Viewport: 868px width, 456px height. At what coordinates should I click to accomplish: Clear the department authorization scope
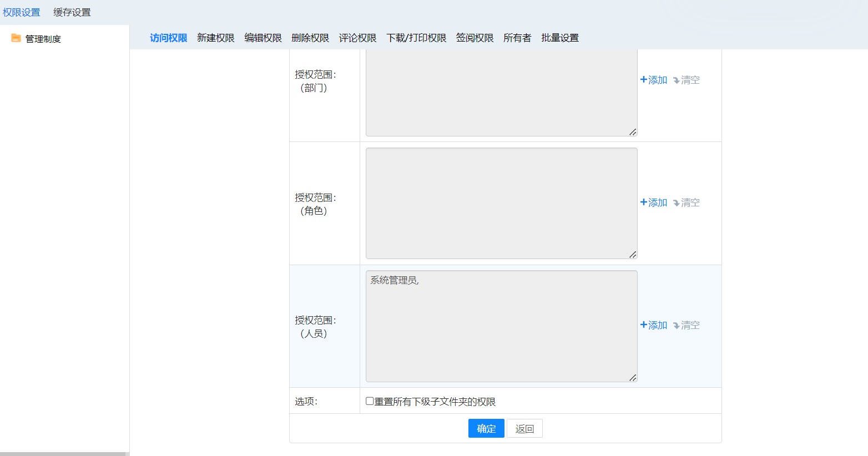coord(687,80)
